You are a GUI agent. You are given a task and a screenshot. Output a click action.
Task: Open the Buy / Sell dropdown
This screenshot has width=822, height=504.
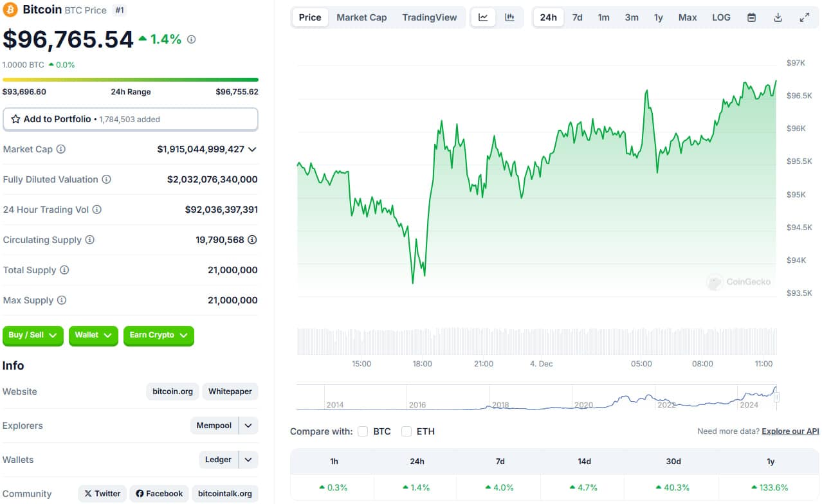tap(33, 336)
